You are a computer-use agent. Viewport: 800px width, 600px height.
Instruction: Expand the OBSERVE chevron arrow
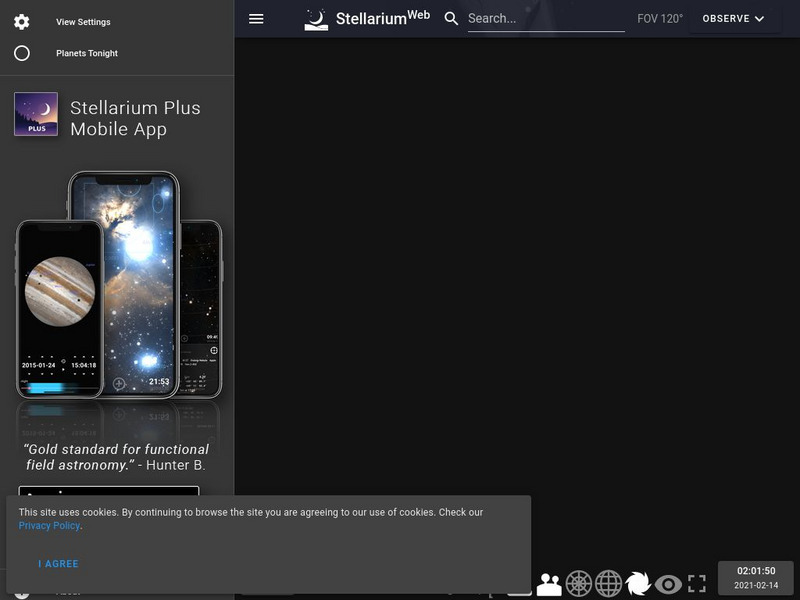[x=758, y=18]
